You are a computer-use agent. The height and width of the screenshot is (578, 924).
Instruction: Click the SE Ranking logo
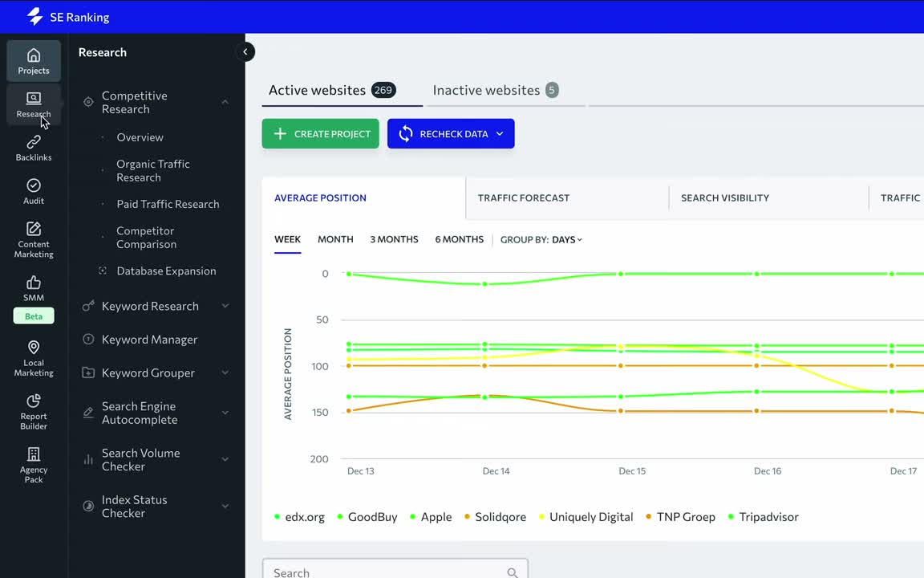[x=68, y=17]
